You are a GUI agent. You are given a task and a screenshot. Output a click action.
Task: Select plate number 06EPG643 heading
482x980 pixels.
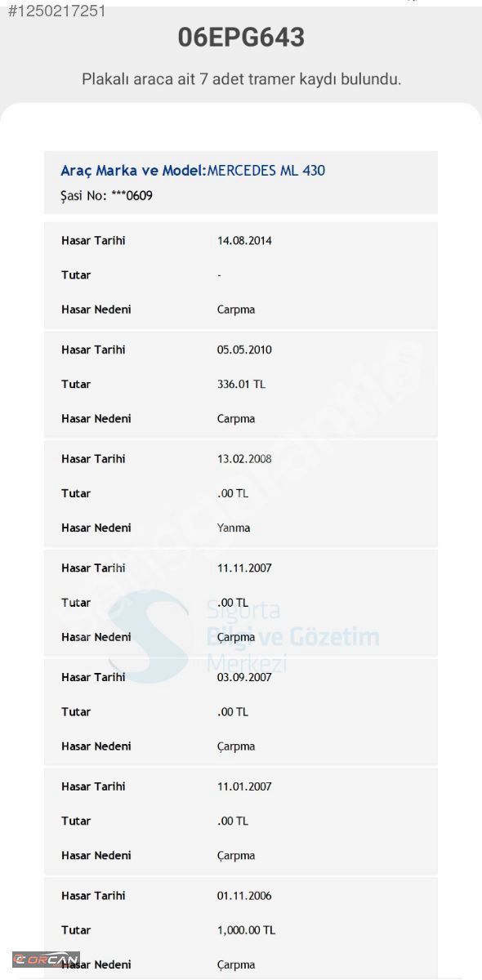tap(241, 37)
